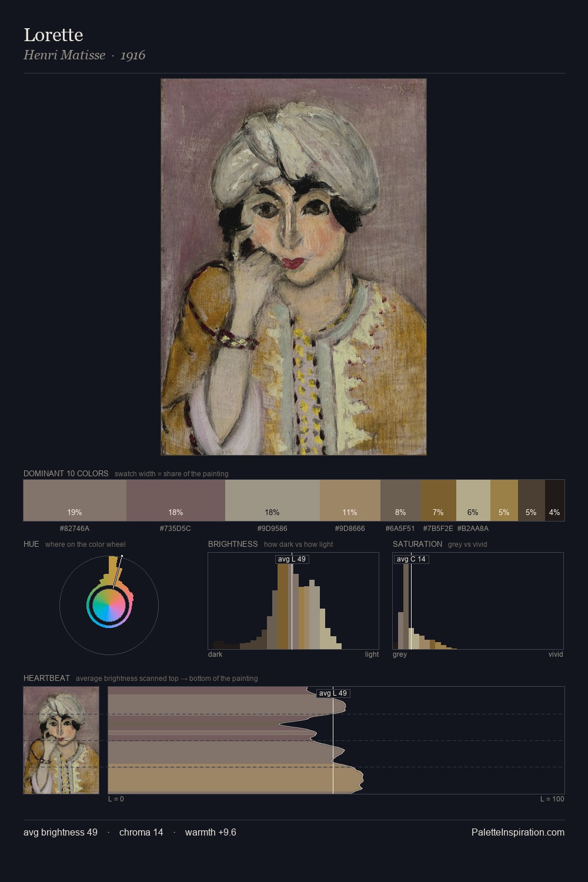Click the 19% swatch for #82746A

coord(75,500)
